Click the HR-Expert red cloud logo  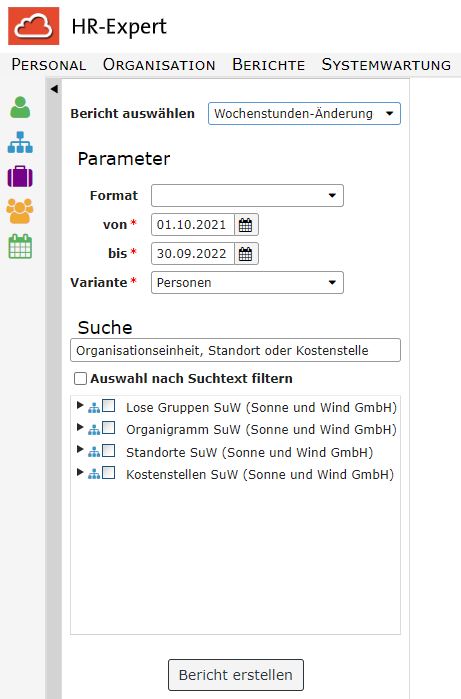click(33, 26)
